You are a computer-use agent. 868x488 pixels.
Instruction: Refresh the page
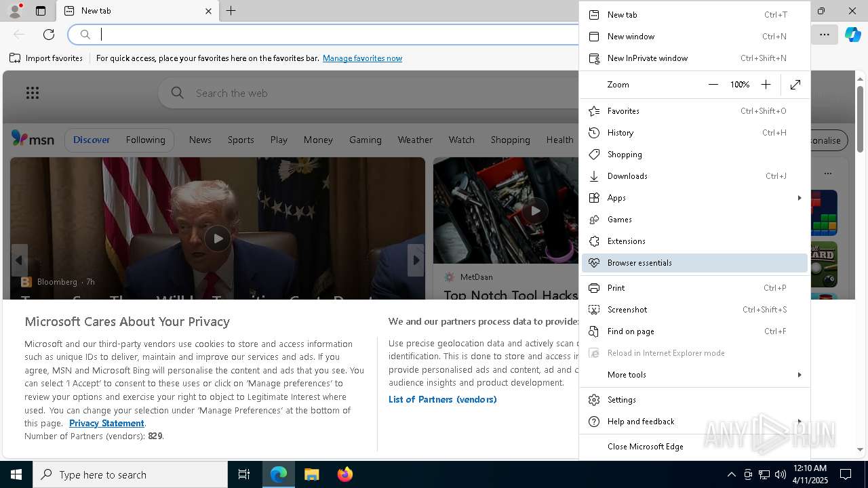point(49,34)
